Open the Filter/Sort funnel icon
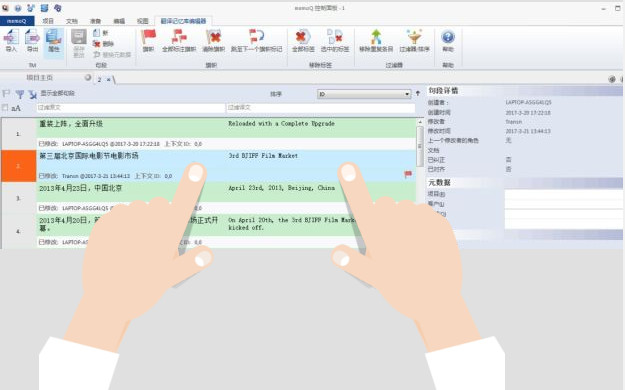Image resolution: width=625 pixels, height=390 pixels. click(x=415, y=41)
